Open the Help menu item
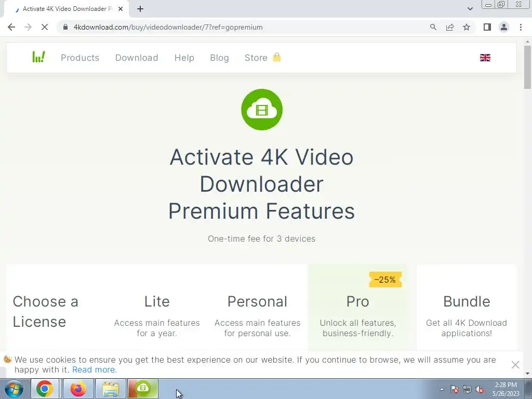Screen dimensions: 532x399 point(184,58)
